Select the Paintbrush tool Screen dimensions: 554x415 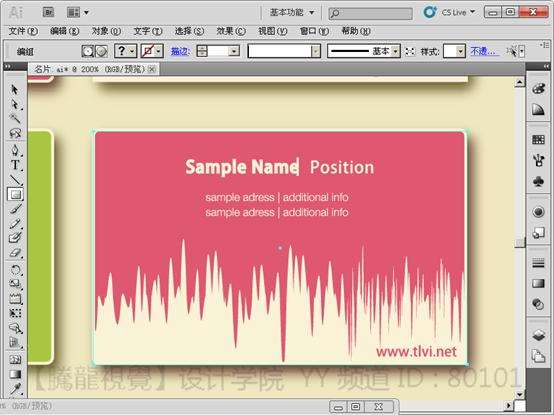click(15, 209)
